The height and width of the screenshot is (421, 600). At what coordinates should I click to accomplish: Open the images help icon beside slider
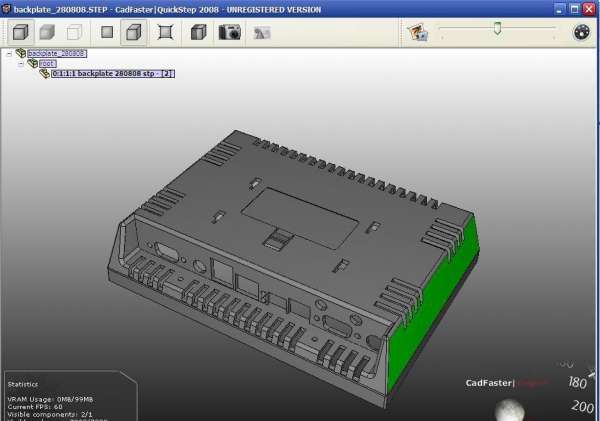coord(417,33)
